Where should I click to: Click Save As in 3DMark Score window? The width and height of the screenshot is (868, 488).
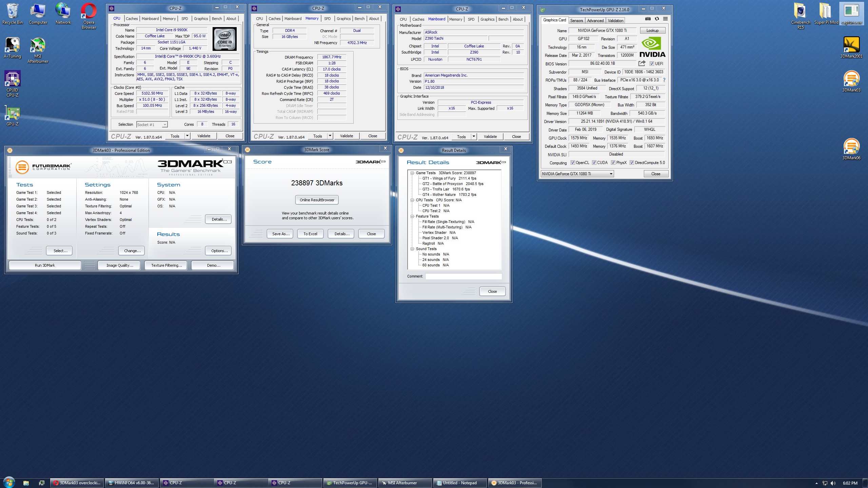280,234
